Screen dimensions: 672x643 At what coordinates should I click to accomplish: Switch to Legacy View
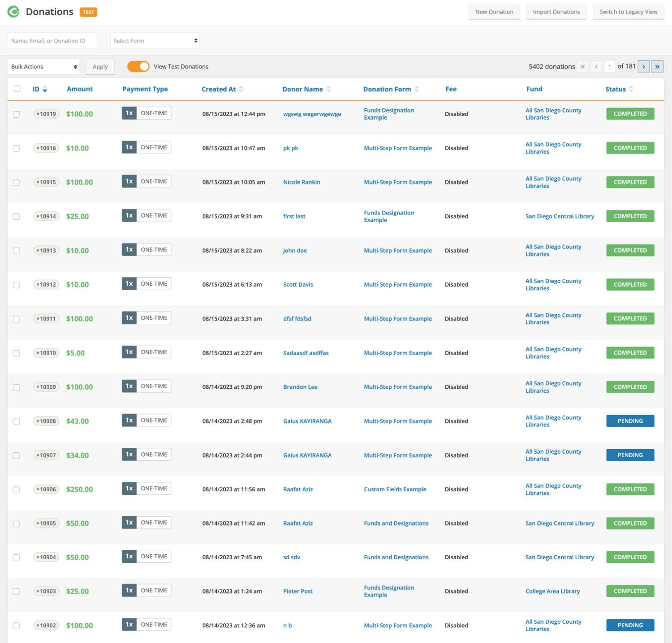pos(628,12)
